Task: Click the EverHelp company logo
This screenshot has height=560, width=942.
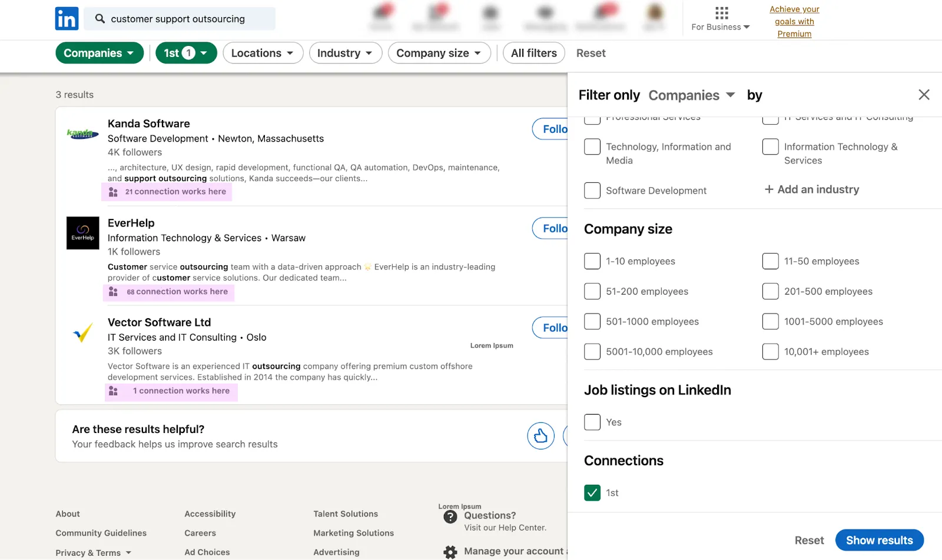Action: coord(82,233)
